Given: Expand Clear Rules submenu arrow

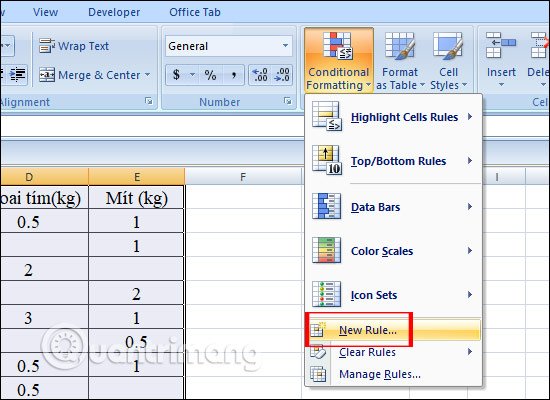Looking at the screenshot, I should pos(470,352).
